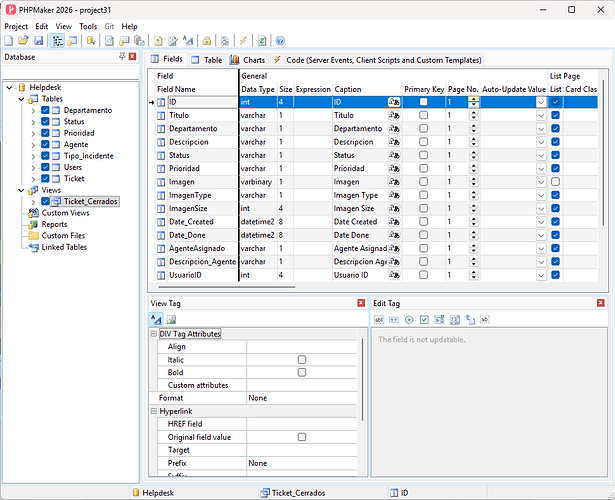Click the padlock toolbar icon
Viewport: 615px width, 500px height.
pyautogui.click(x=207, y=40)
